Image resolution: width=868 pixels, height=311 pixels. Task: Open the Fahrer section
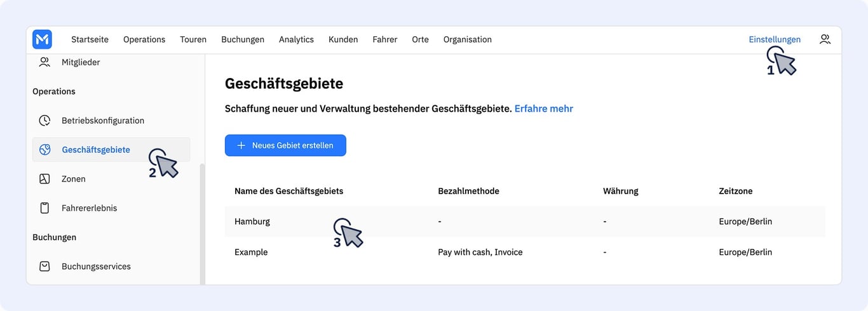coord(385,39)
